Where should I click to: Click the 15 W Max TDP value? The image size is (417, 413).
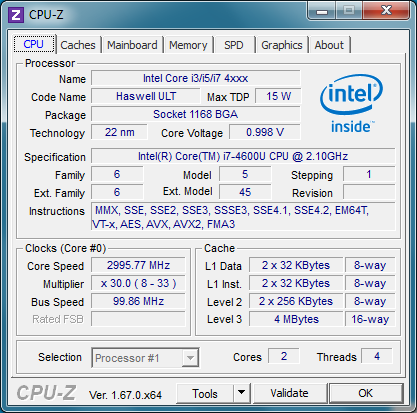[278, 96]
